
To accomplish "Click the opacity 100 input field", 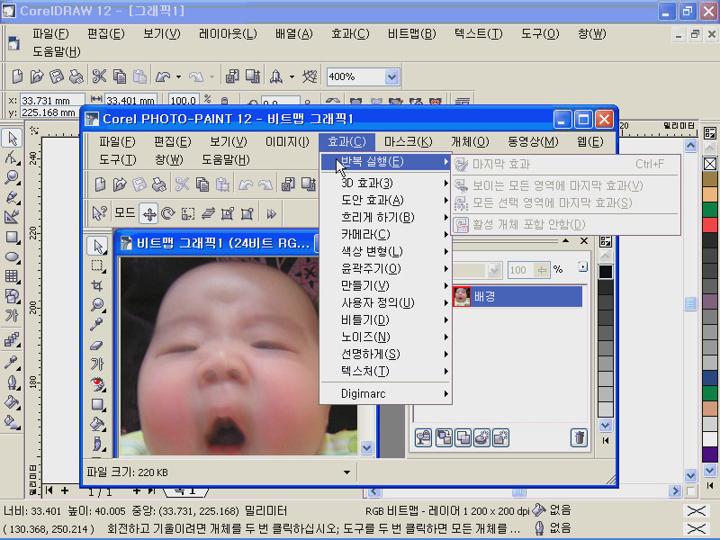I will 521,270.
